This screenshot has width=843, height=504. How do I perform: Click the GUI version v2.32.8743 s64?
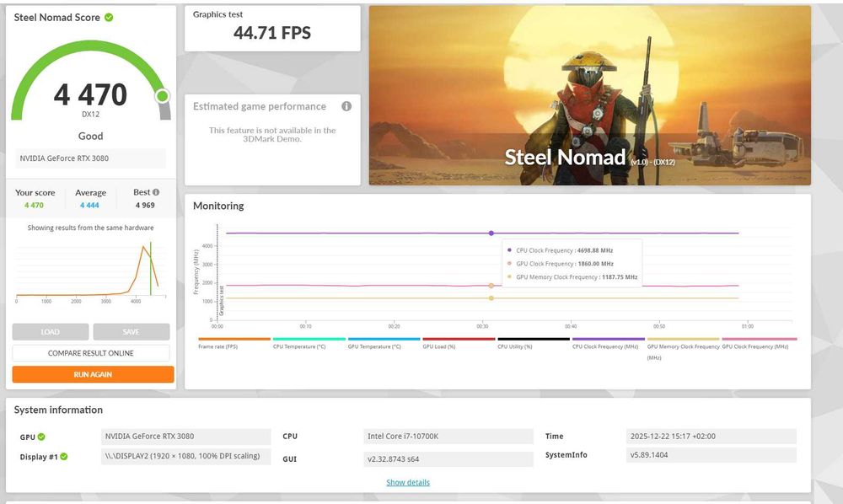(x=448, y=458)
